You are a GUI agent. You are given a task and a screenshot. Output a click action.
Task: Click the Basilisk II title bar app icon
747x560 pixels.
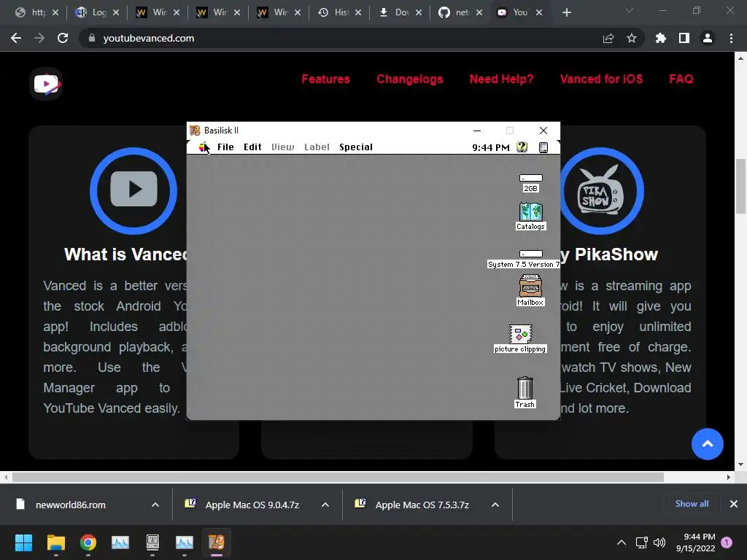click(195, 131)
